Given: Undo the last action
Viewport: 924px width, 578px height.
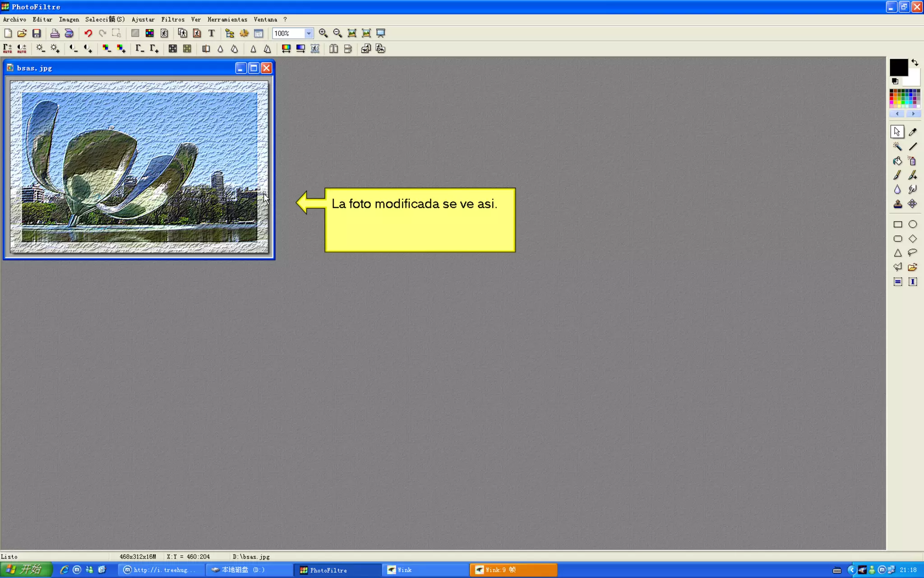Looking at the screenshot, I should pos(88,33).
